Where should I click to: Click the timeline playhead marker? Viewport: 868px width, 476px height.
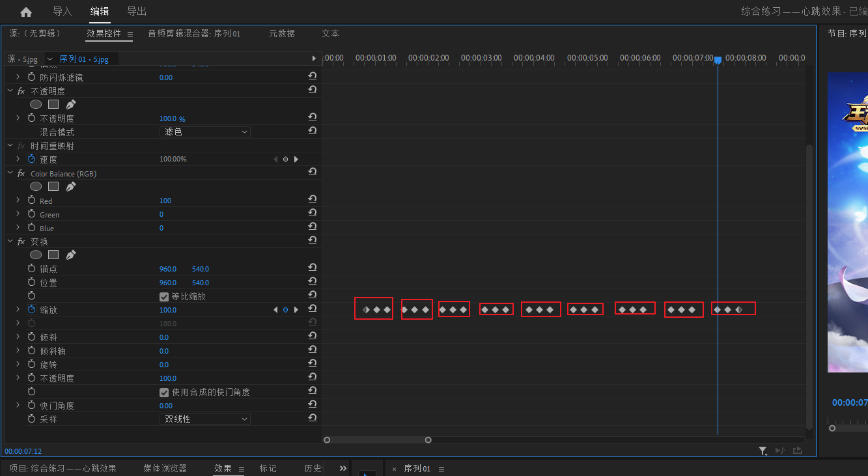pyautogui.click(x=718, y=60)
